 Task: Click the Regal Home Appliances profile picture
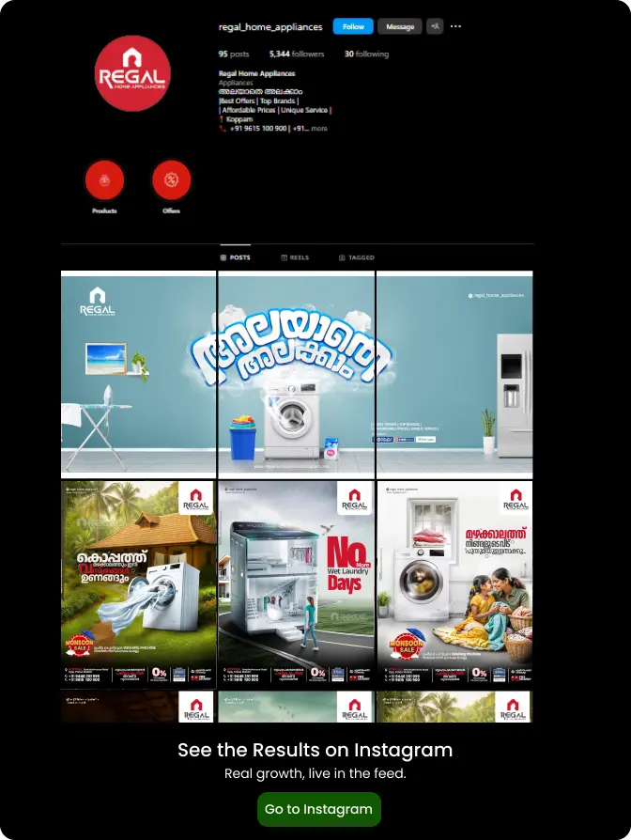[132, 73]
